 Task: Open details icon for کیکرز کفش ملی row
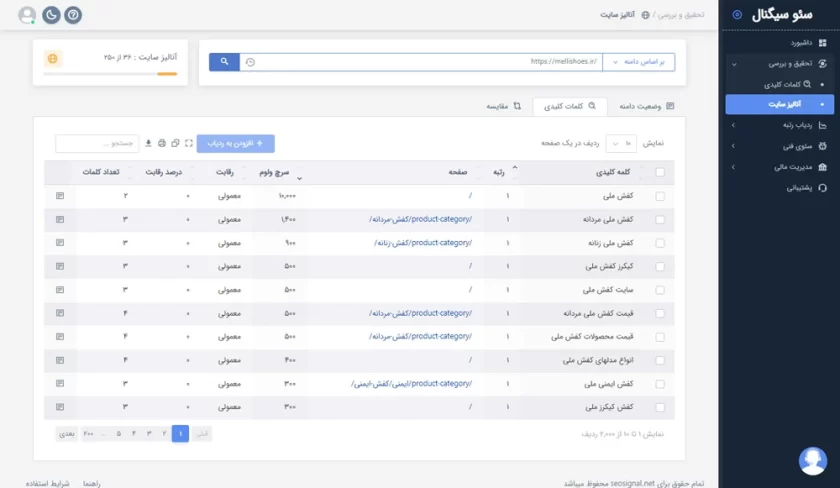point(60,266)
